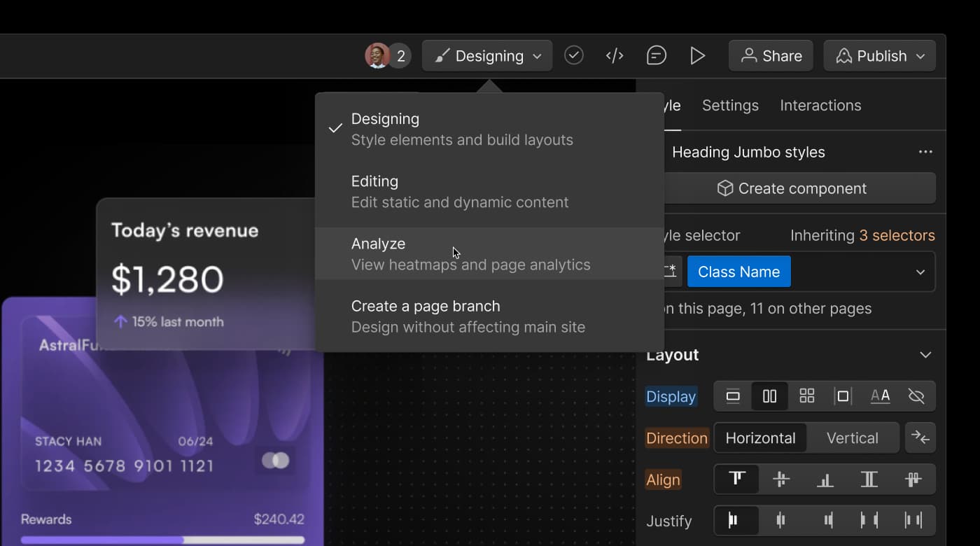Image resolution: width=980 pixels, height=546 pixels.
Task: Open the code export icon in toolbar
Action: (615, 55)
